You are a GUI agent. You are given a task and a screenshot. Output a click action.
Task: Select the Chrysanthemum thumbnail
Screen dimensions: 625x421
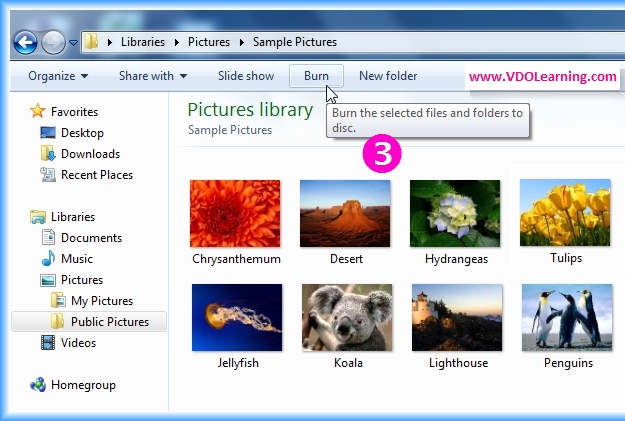(x=235, y=213)
